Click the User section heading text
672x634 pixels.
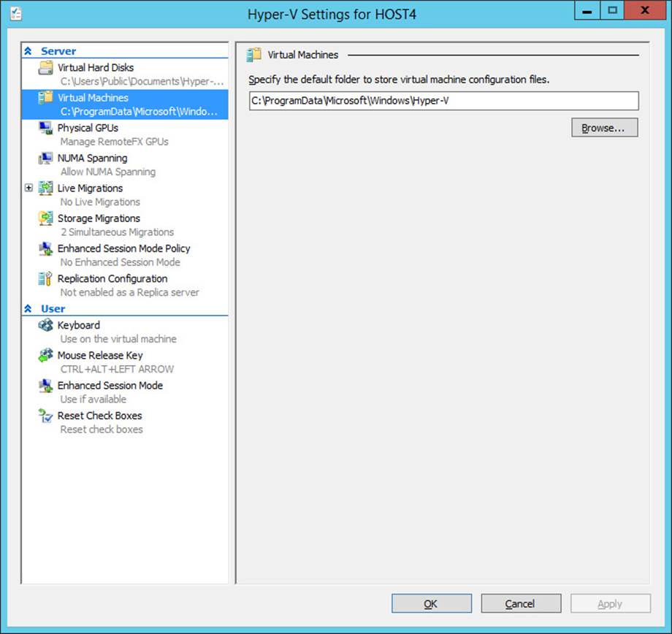point(53,309)
